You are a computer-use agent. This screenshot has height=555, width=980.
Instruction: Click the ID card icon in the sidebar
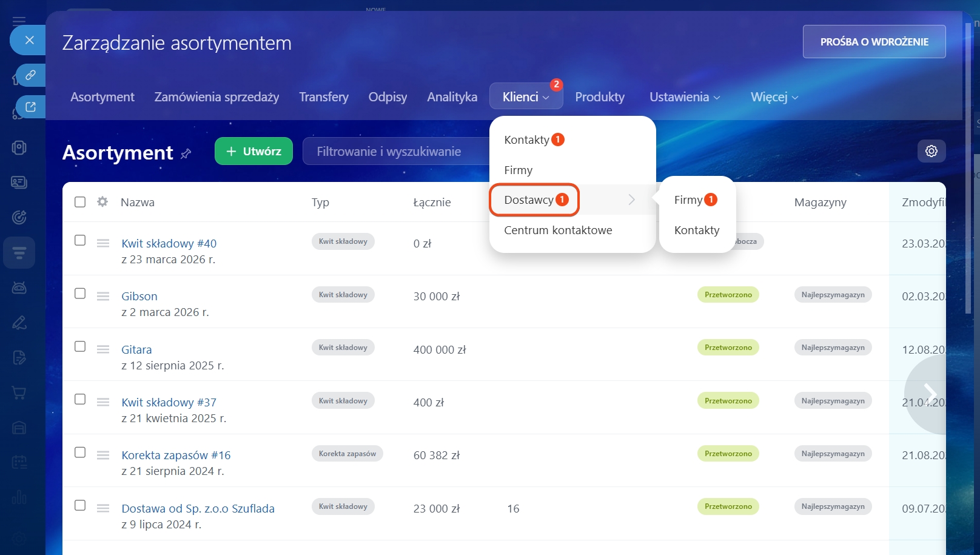tap(19, 182)
